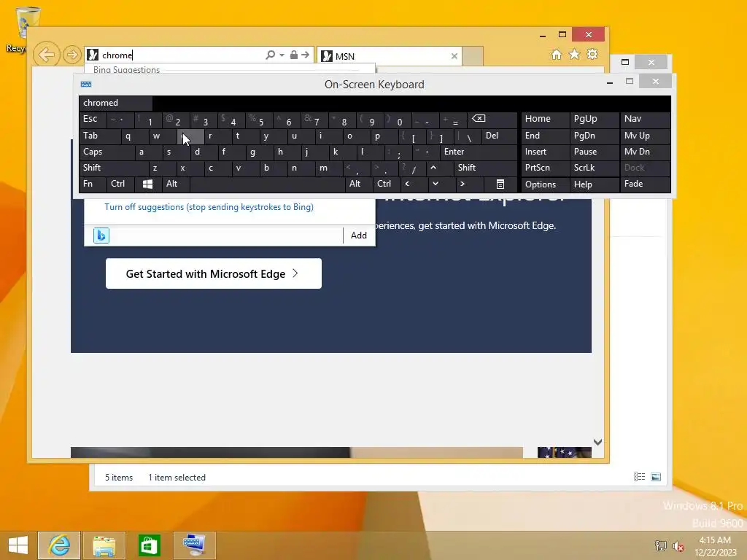747x560 pixels.
Task: Toggle Caps lock key on keyboard
Action: [107, 152]
